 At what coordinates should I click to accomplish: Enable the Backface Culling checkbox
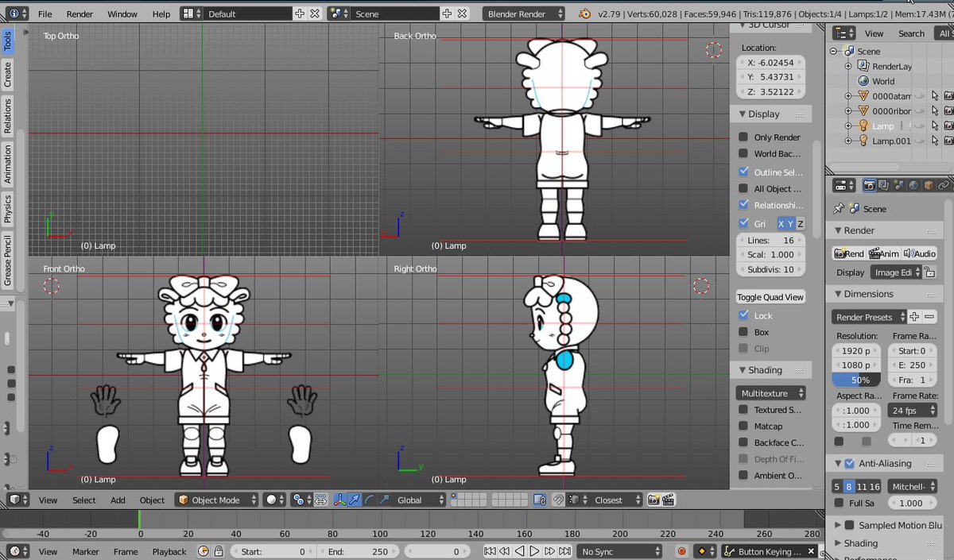coord(743,442)
